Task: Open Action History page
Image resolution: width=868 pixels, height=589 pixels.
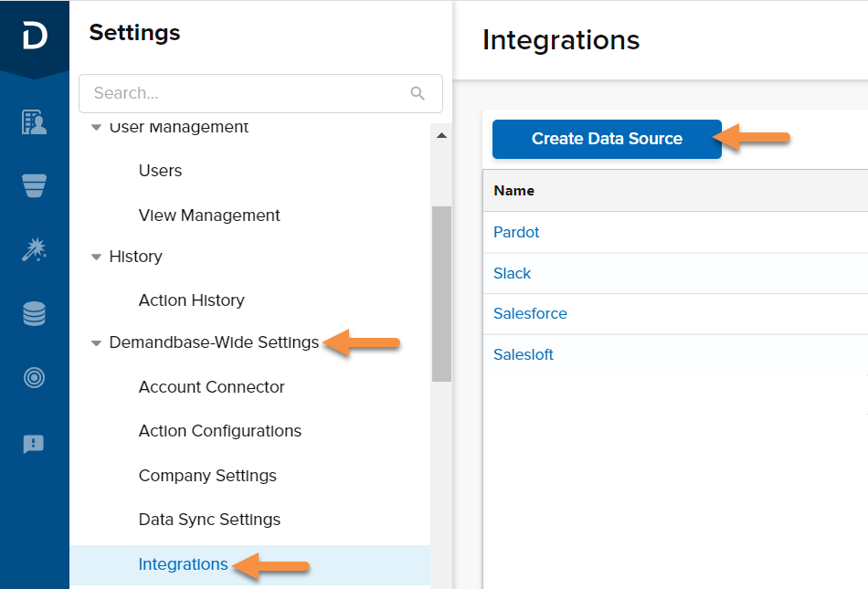Action: (192, 300)
